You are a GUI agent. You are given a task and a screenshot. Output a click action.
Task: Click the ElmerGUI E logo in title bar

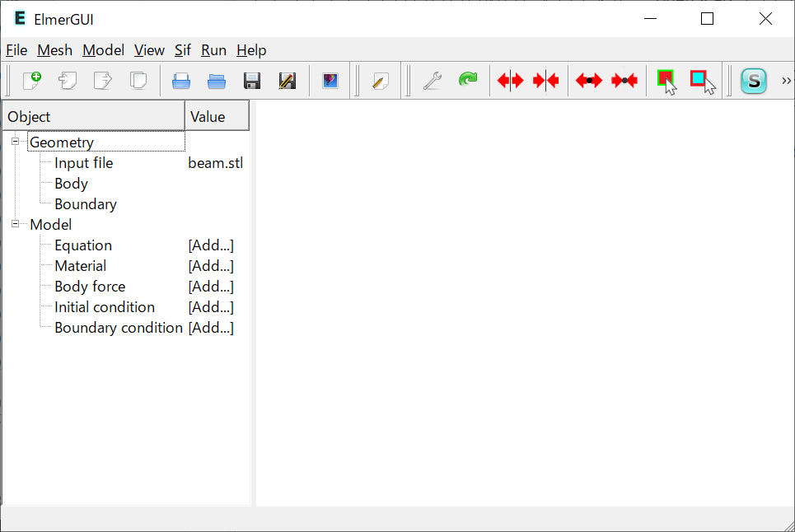tap(20, 19)
